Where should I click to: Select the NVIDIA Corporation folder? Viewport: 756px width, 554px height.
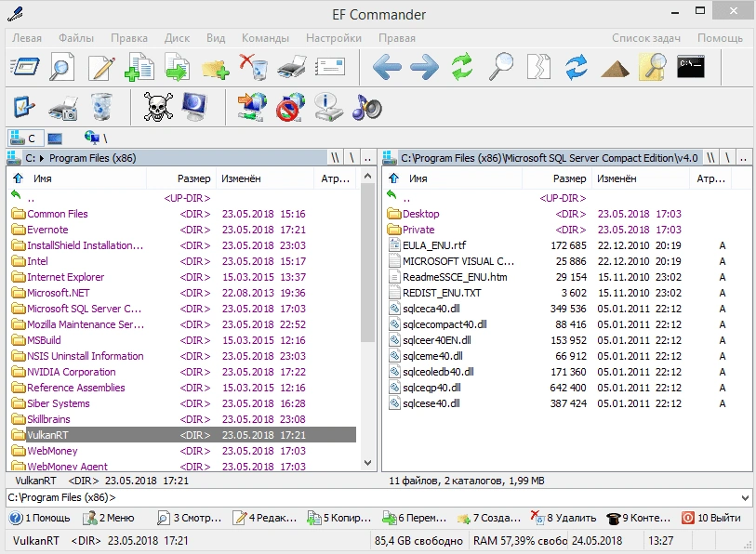point(183,372)
